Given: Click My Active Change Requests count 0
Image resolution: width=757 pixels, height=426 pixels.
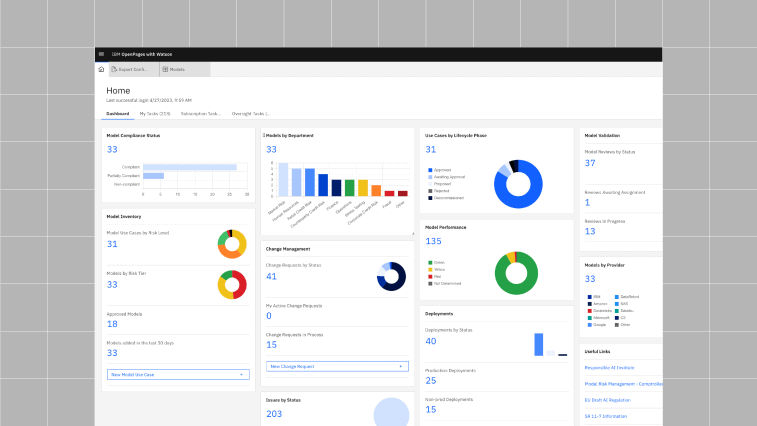Looking at the screenshot, I should coord(269,316).
